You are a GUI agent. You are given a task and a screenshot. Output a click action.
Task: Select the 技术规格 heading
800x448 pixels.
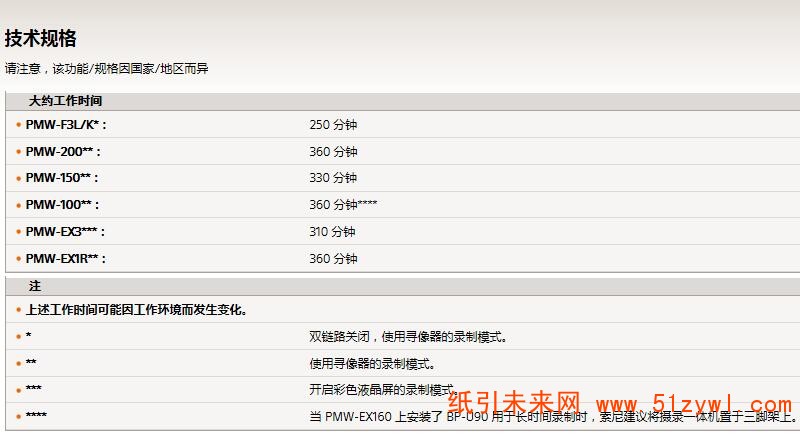(x=40, y=38)
